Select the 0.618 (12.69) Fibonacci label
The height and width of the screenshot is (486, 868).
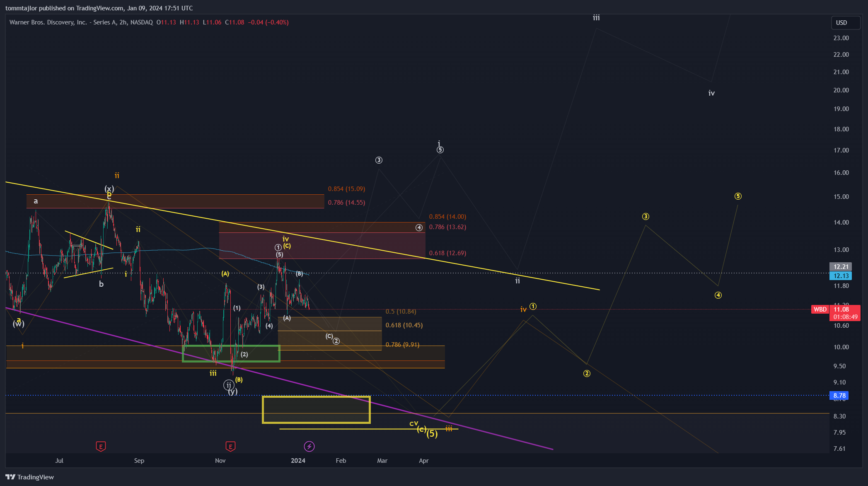tap(447, 253)
